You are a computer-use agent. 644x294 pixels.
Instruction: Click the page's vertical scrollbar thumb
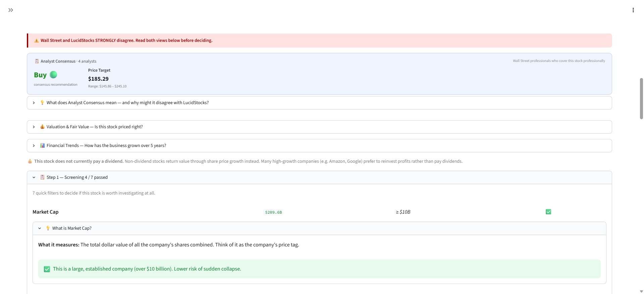click(x=641, y=98)
